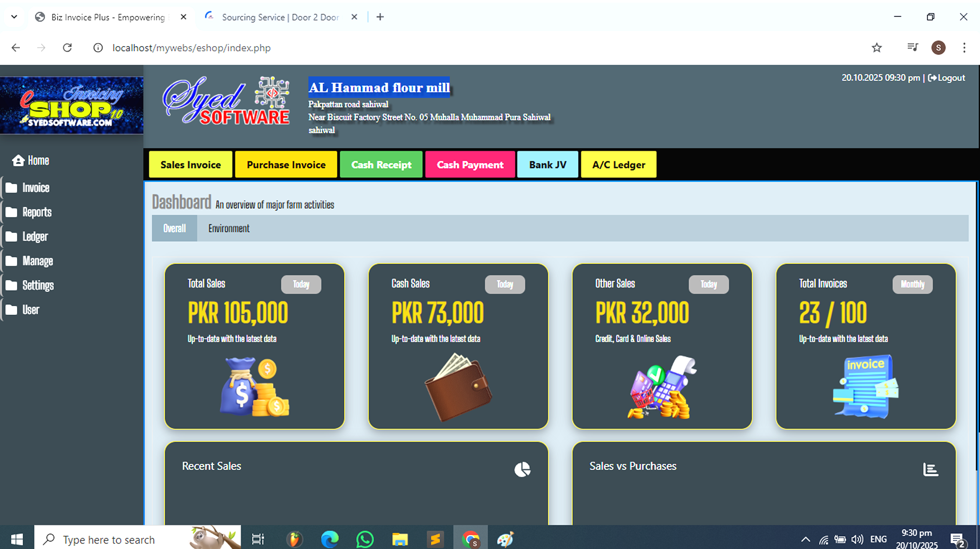Open the Windows Start menu
This screenshot has width=980, height=549.
tap(17, 539)
